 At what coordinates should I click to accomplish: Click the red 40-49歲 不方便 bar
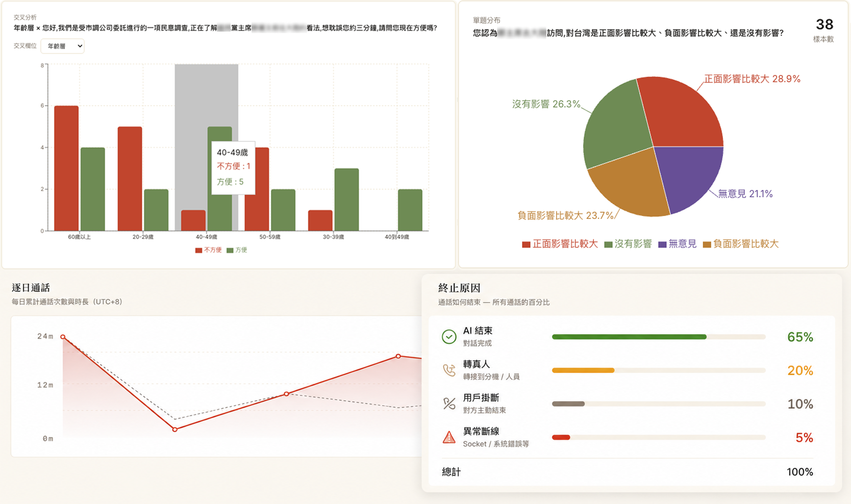coord(193,220)
